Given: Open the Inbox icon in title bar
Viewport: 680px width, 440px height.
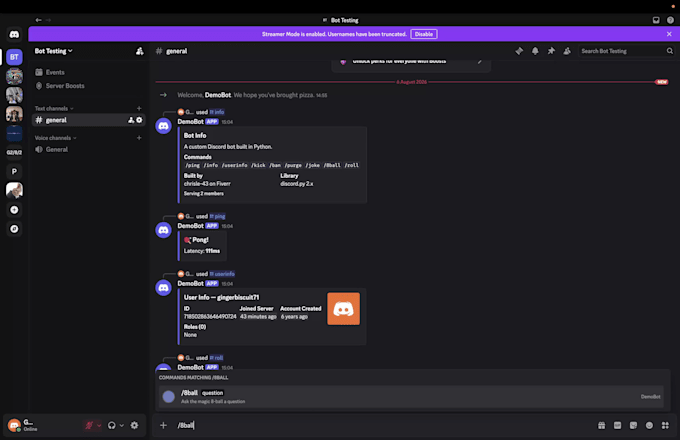Looking at the screenshot, I should tap(656, 20).
